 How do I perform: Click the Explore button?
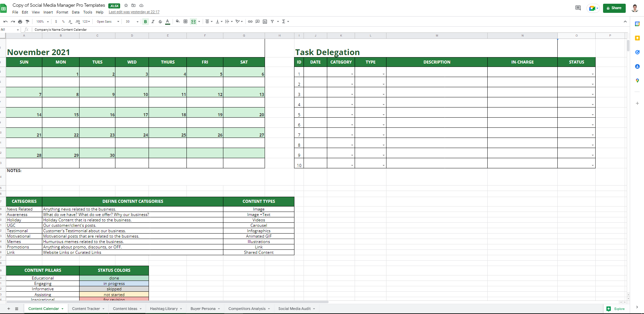pyautogui.click(x=616, y=309)
